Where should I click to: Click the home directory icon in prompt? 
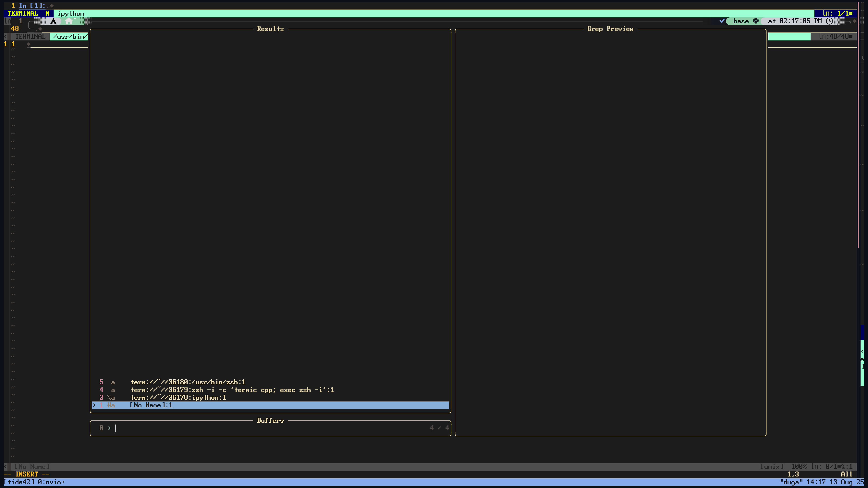(69, 21)
